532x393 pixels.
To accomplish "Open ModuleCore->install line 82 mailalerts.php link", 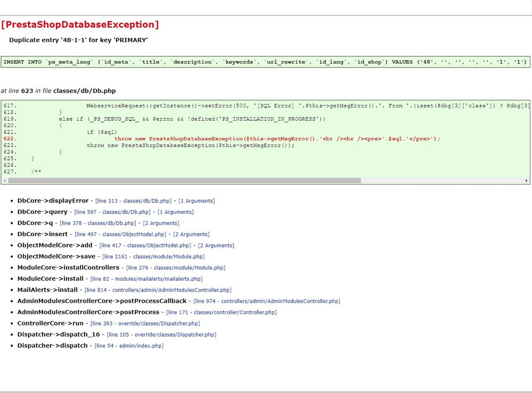I will [146, 279].
